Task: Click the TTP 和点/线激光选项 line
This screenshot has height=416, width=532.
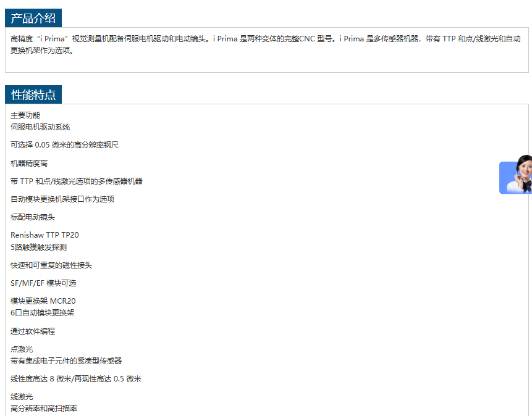Action: [77, 181]
